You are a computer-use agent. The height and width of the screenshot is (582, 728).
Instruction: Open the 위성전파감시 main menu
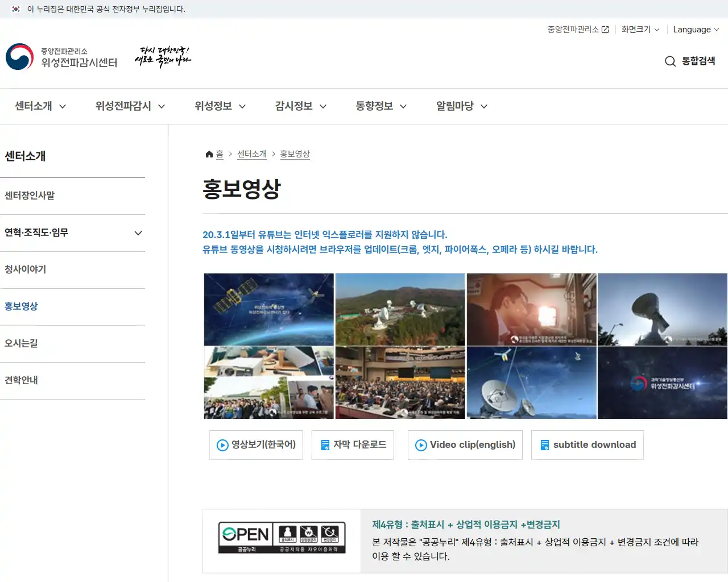click(130, 106)
